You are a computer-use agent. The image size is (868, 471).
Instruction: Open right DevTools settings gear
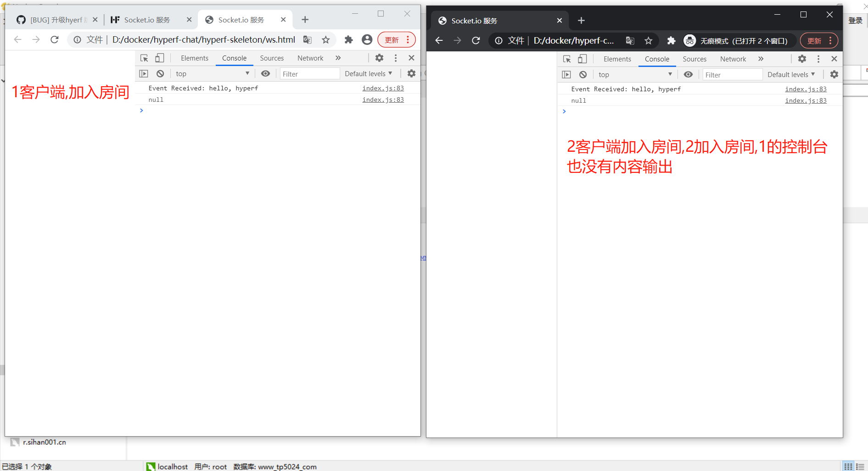click(x=802, y=59)
